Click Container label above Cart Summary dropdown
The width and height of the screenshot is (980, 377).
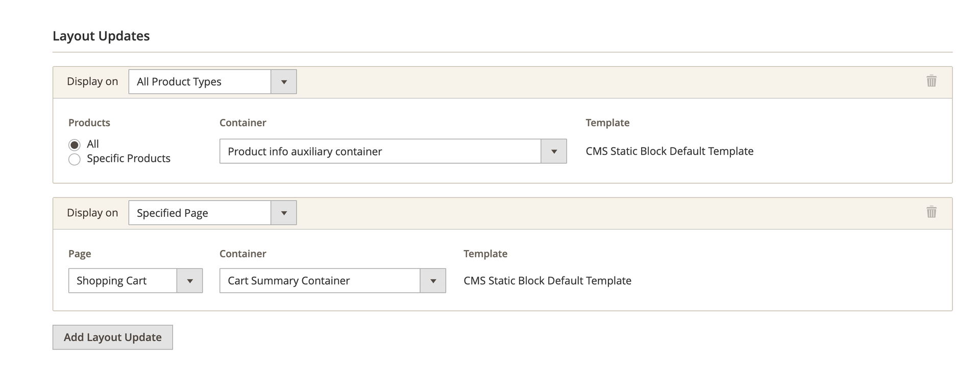click(x=242, y=254)
